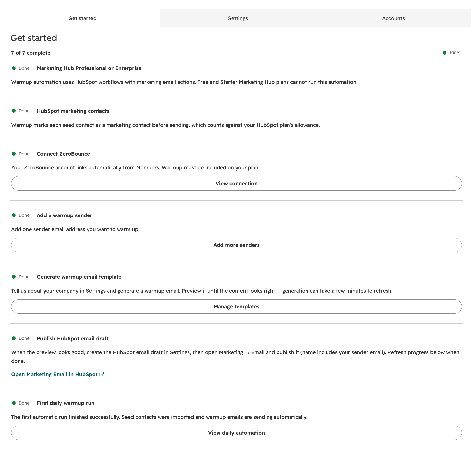This screenshot has height=449, width=476.
Task: Click the 'Warmup automation uses HubSpot workflows' description
Action: coord(184,82)
